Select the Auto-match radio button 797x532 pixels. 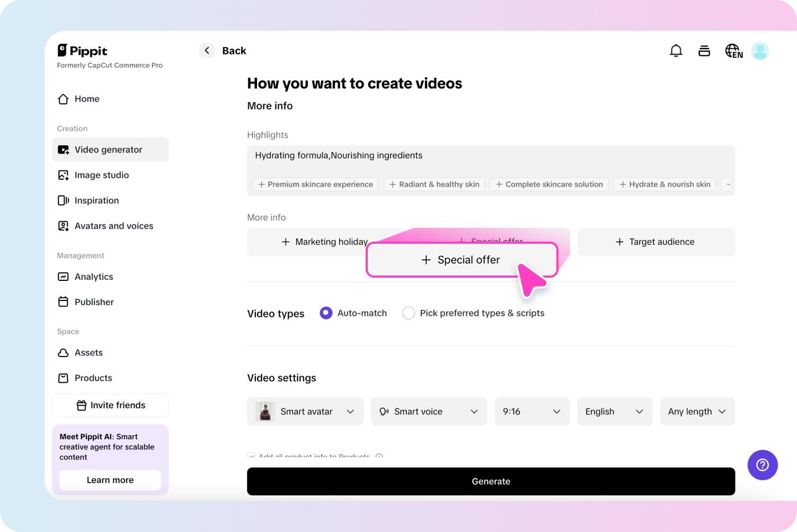click(x=326, y=313)
